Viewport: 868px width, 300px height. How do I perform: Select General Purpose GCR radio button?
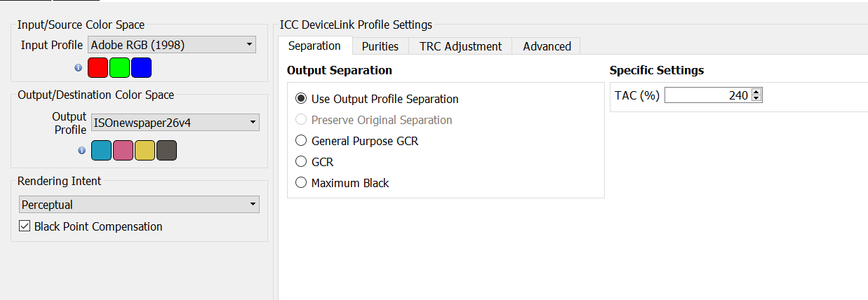pyautogui.click(x=302, y=141)
